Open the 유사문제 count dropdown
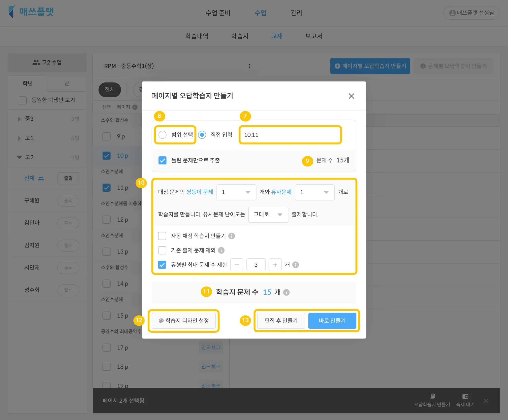Viewport: 508px width, 420px height. click(x=314, y=192)
